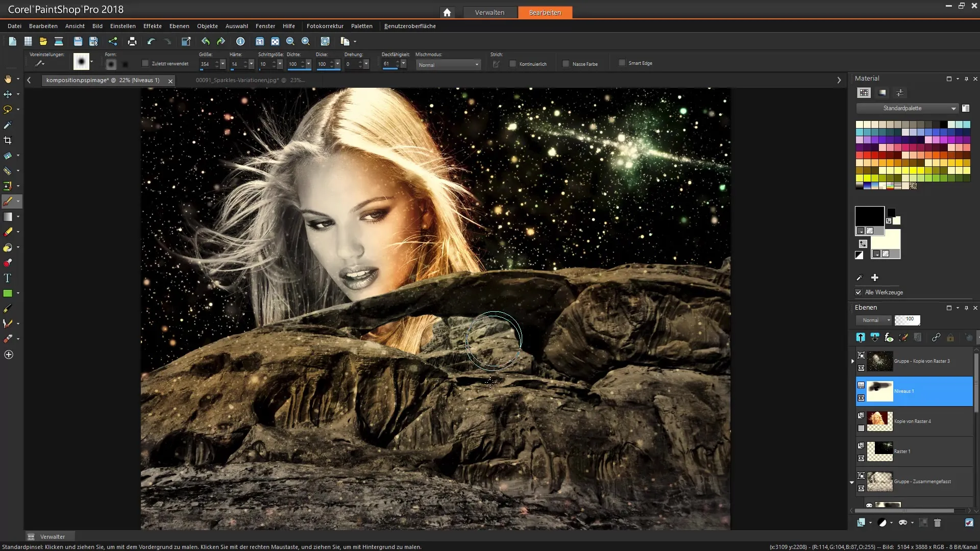
Task: Select round brush shape under Form
Action: [x=111, y=64]
